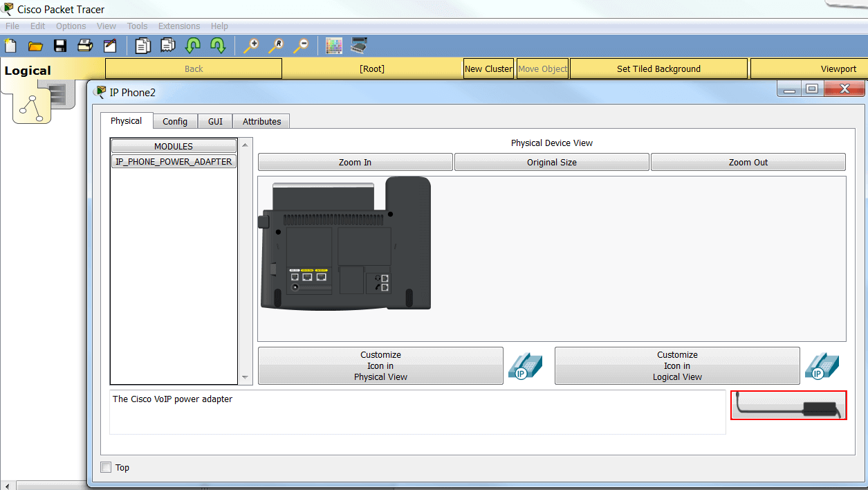Click the zoom reset magnifier icon
Viewport: 868px width, 490px height.
coord(276,46)
